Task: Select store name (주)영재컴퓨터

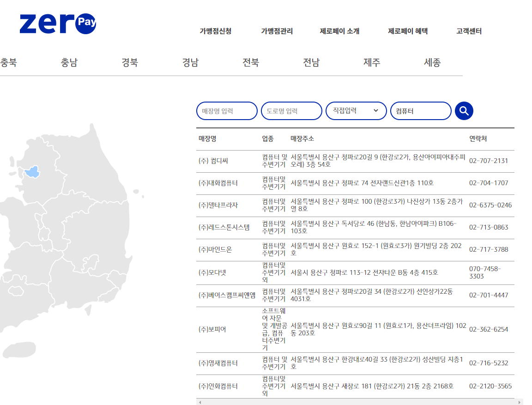Action: pos(218,363)
